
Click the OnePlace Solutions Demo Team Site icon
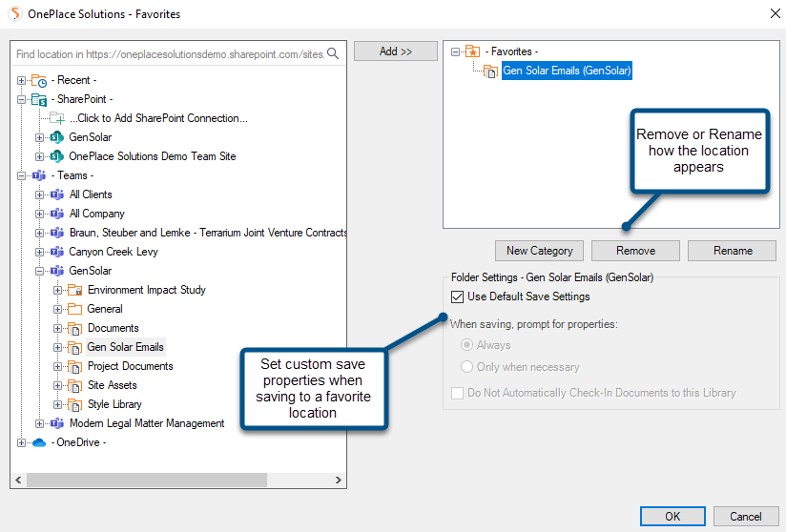57,156
